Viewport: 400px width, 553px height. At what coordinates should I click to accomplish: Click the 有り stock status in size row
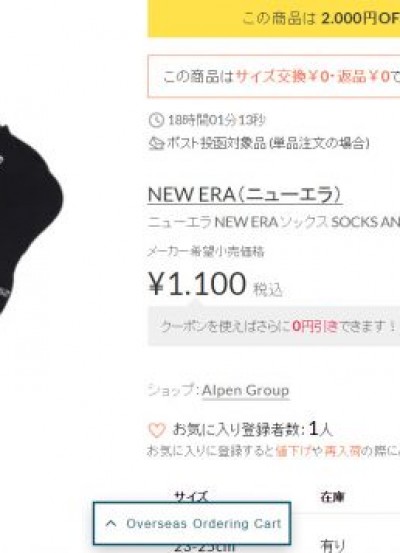pos(332,546)
